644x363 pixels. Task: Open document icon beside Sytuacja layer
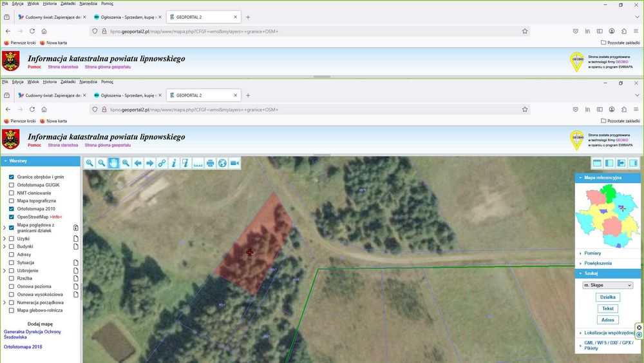coord(75,262)
